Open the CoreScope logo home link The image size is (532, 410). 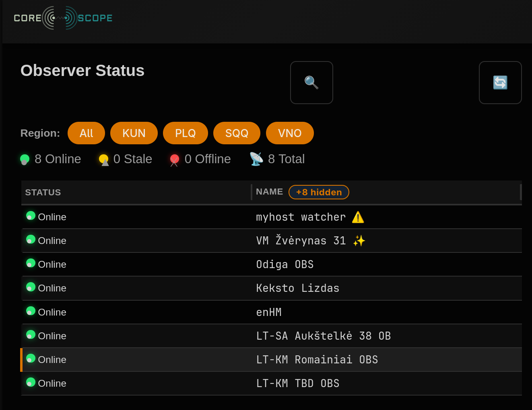[63, 18]
